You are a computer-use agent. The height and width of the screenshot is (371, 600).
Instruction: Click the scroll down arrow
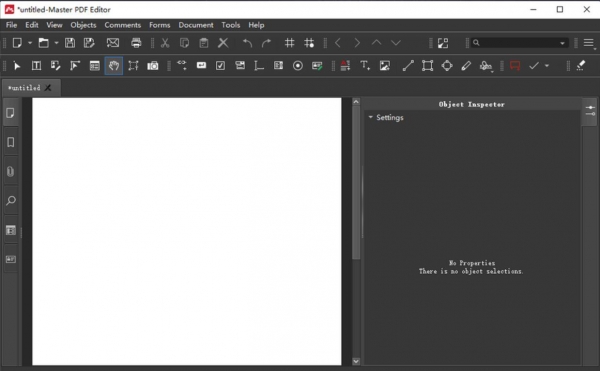[356, 361]
